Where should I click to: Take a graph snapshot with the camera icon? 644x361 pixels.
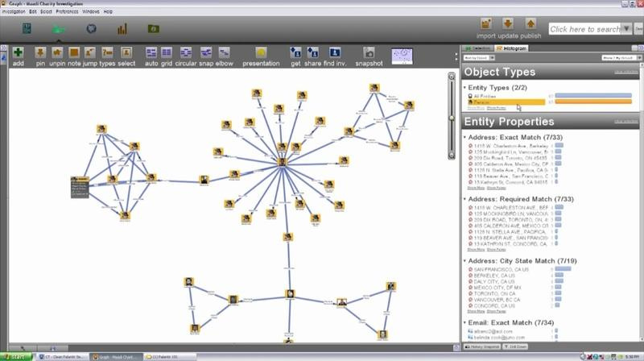click(x=369, y=52)
